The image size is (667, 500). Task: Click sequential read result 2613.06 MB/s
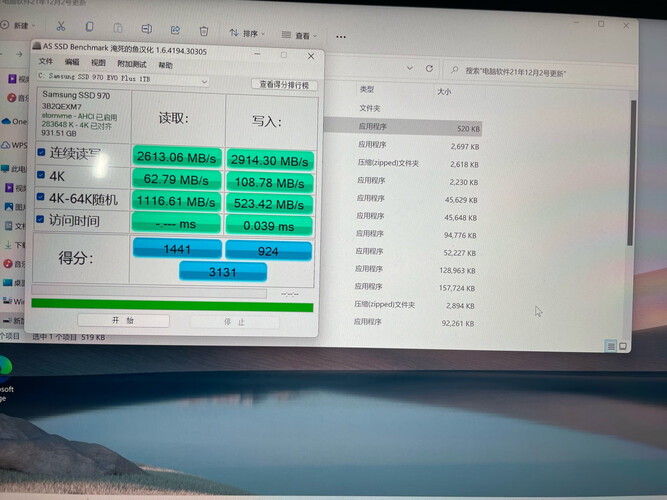pyautogui.click(x=177, y=157)
